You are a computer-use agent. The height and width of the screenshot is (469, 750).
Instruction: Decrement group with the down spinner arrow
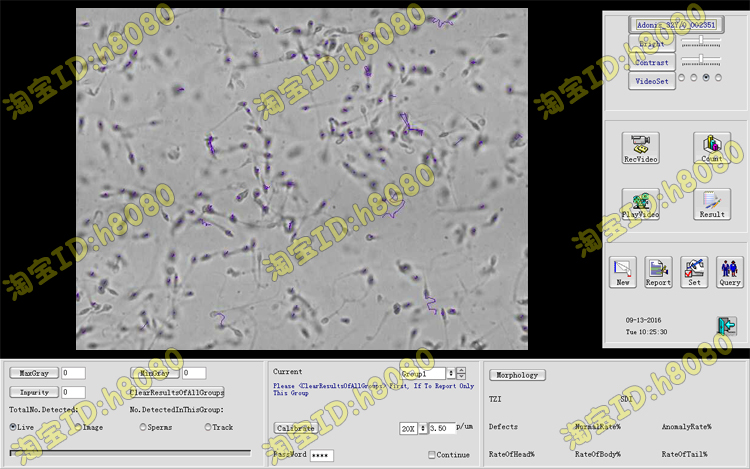[x=461, y=376]
